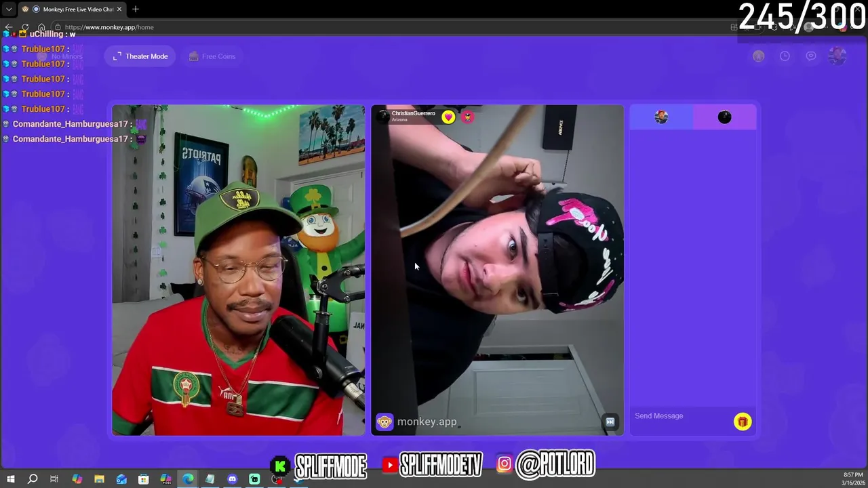Image resolution: width=868 pixels, height=488 pixels.
Task: Launch Discord from the taskbar
Action: tap(232, 479)
